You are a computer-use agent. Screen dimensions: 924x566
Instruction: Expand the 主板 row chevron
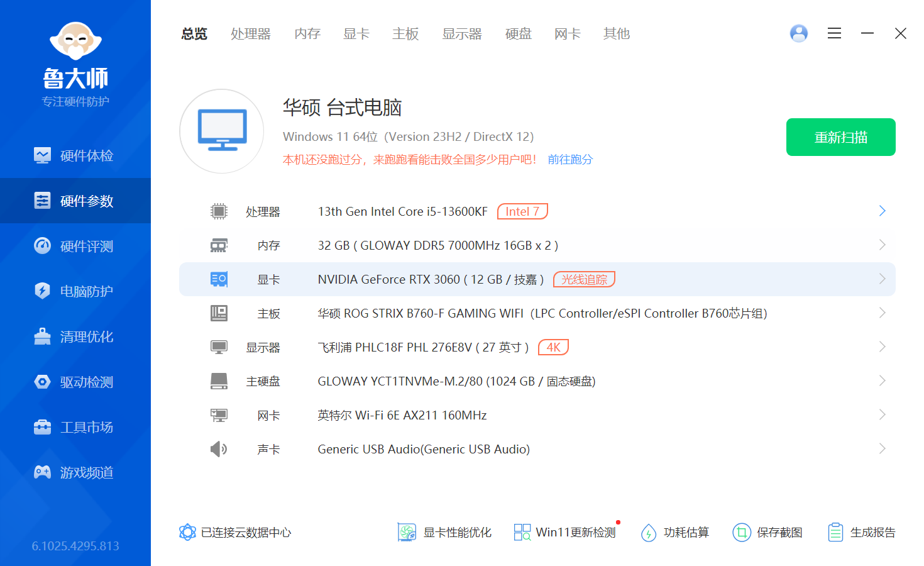click(882, 313)
